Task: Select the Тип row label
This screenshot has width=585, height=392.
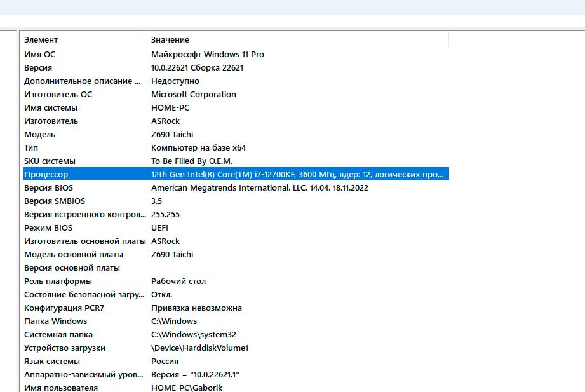Action: point(31,148)
